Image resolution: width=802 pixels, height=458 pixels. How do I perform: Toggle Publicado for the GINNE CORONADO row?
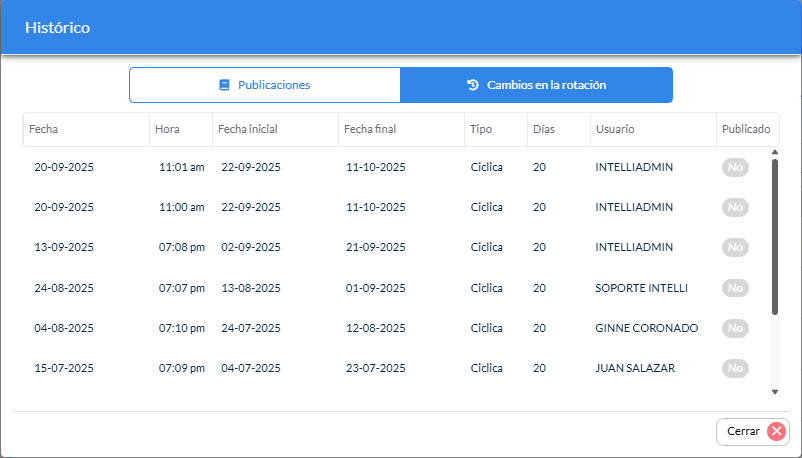point(735,328)
